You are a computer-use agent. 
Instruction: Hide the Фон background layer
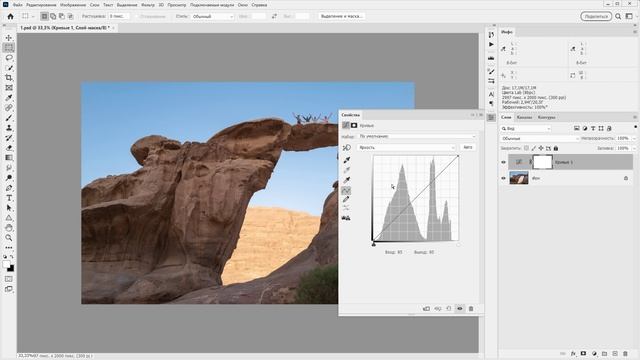click(503, 178)
